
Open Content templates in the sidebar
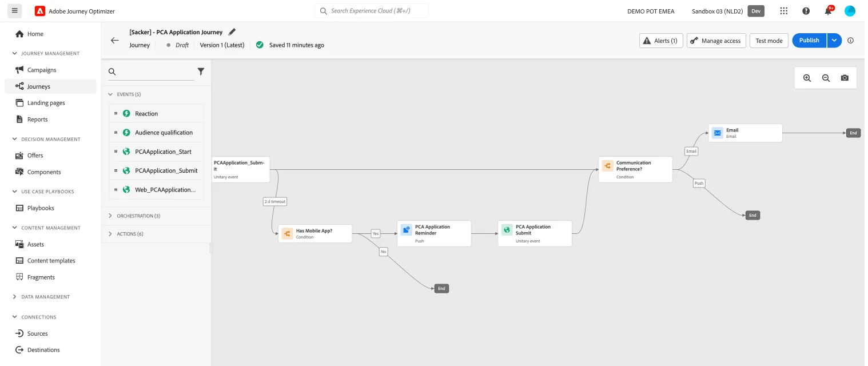(50, 261)
